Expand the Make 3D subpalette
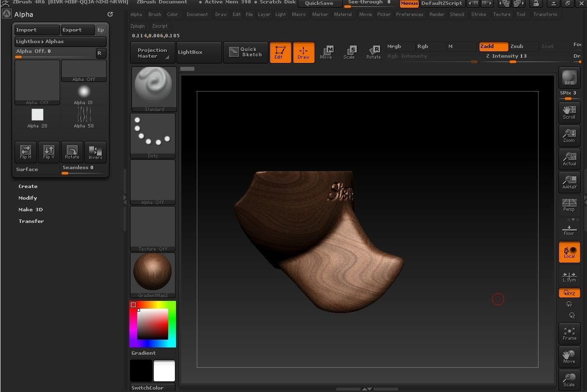The image size is (587, 392). tap(31, 210)
